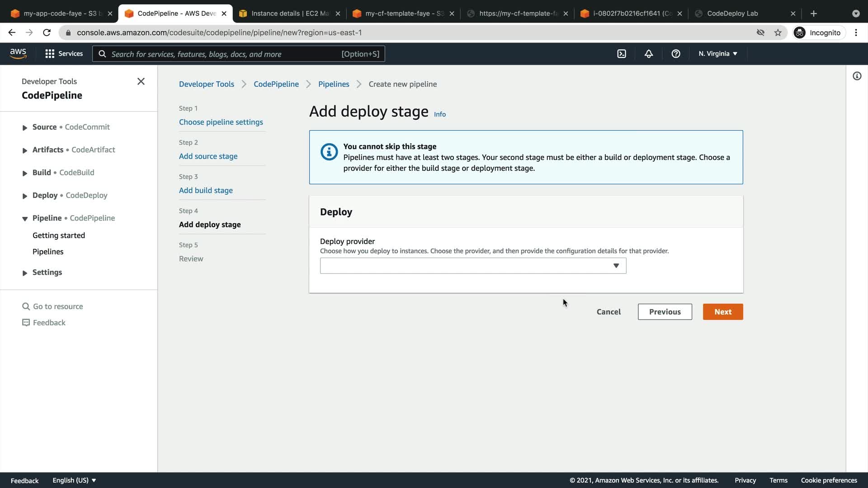This screenshot has height=488, width=868.
Task: Click the Previous button
Action: [x=665, y=312]
